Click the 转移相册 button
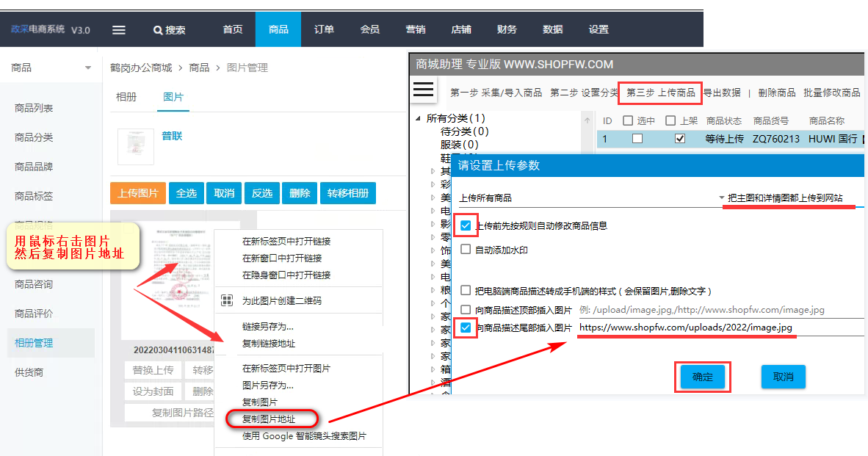 (x=347, y=193)
